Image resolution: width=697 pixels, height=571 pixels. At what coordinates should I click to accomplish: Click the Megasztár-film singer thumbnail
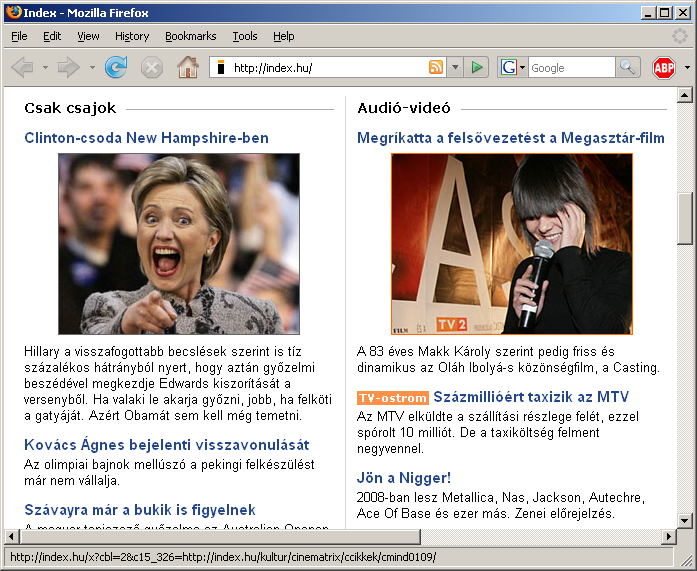tap(511, 244)
